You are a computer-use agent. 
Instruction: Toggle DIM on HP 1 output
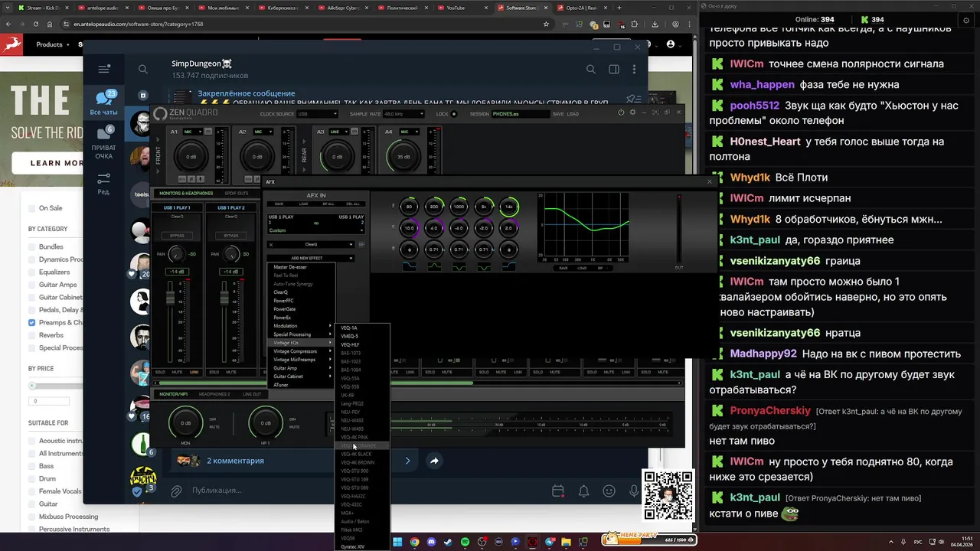[x=292, y=419]
